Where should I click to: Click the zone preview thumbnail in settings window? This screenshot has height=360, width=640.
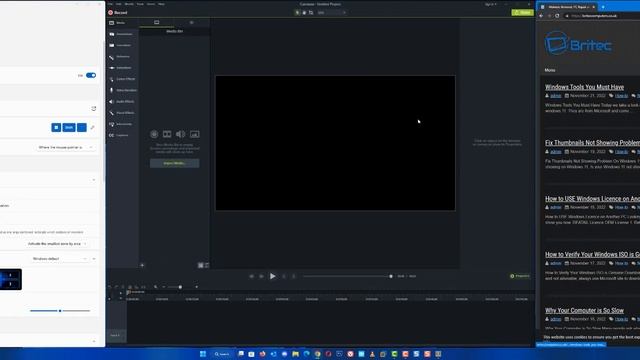(x=11, y=280)
